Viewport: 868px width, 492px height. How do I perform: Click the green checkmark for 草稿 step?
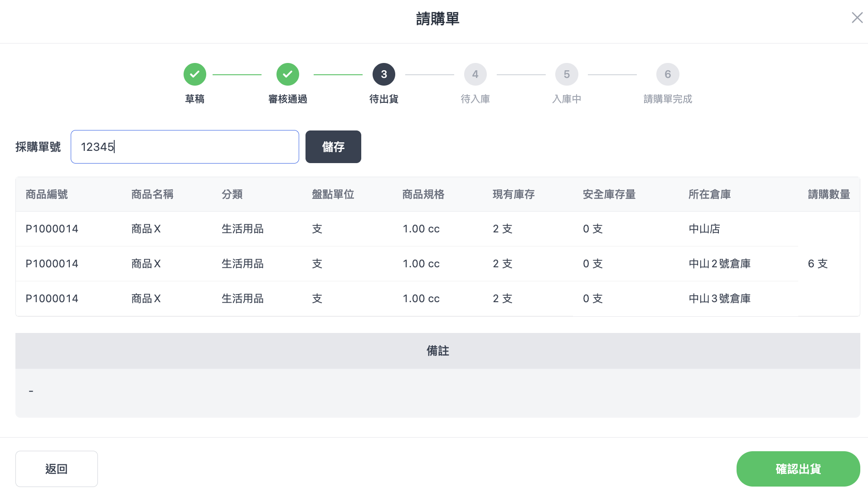(x=194, y=74)
